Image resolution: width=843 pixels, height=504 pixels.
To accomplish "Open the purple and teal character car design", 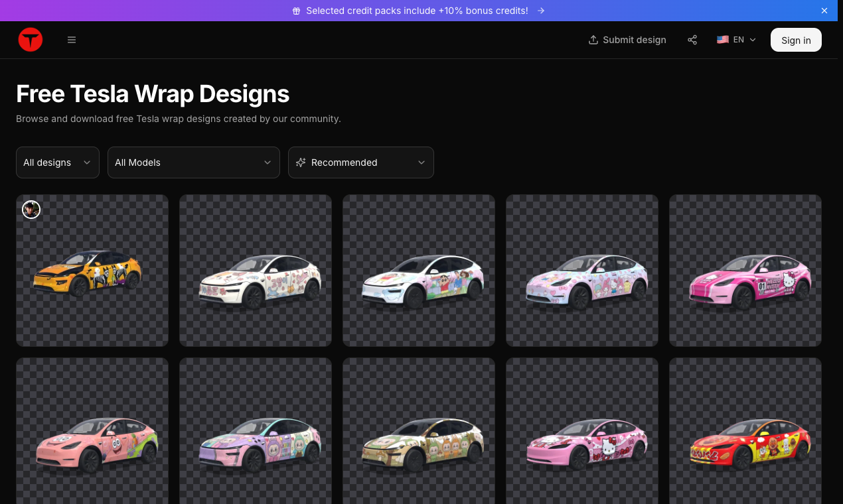I will 256,431.
